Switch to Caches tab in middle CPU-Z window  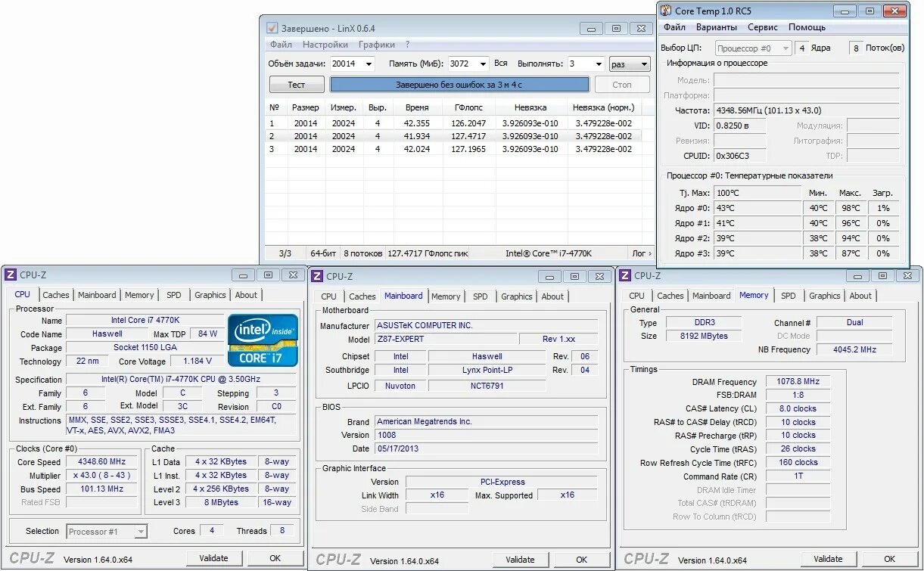coord(362,296)
